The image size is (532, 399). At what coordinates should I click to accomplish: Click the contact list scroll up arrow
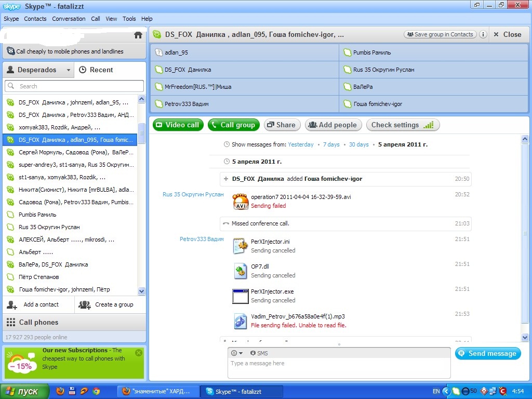[x=141, y=99]
